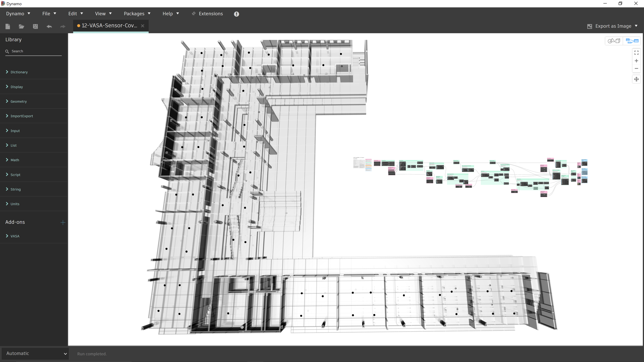Click the Open file folder icon
The height and width of the screenshot is (362, 644).
coord(22,26)
